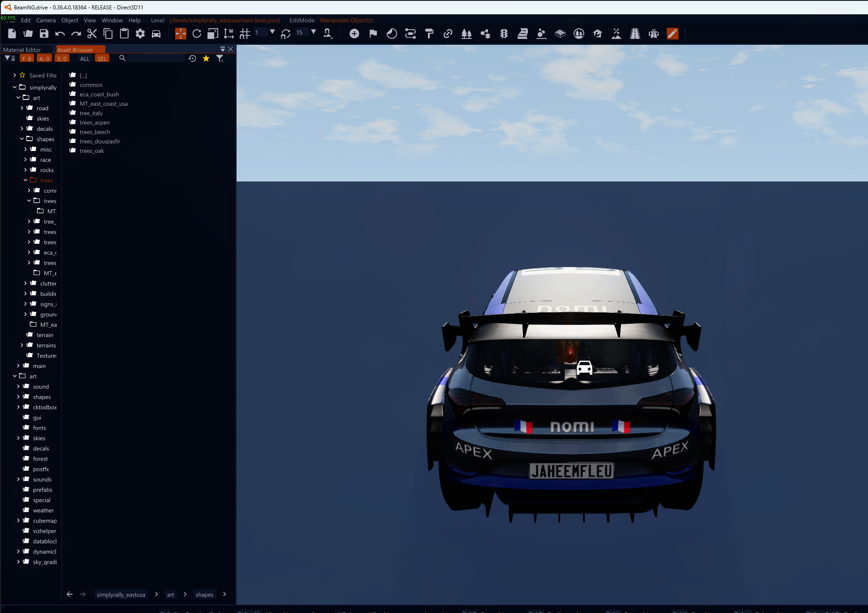Click the asset search input field

(156, 59)
